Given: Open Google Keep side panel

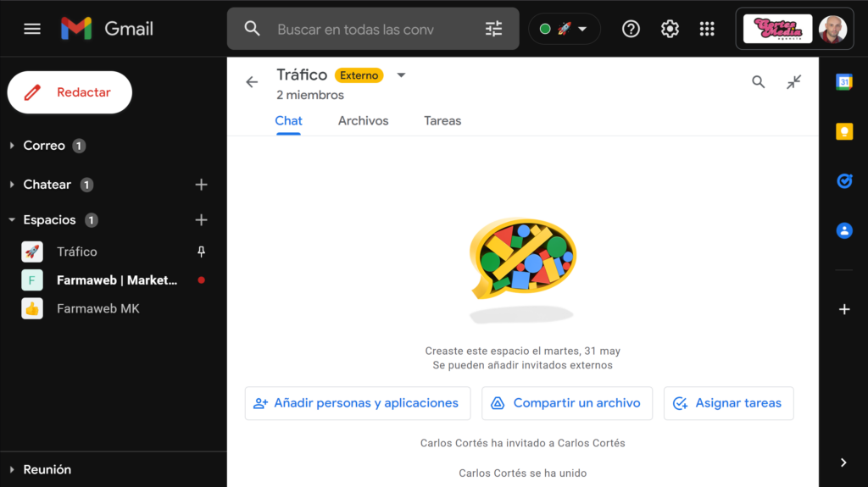Looking at the screenshot, I should [x=844, y=132].
